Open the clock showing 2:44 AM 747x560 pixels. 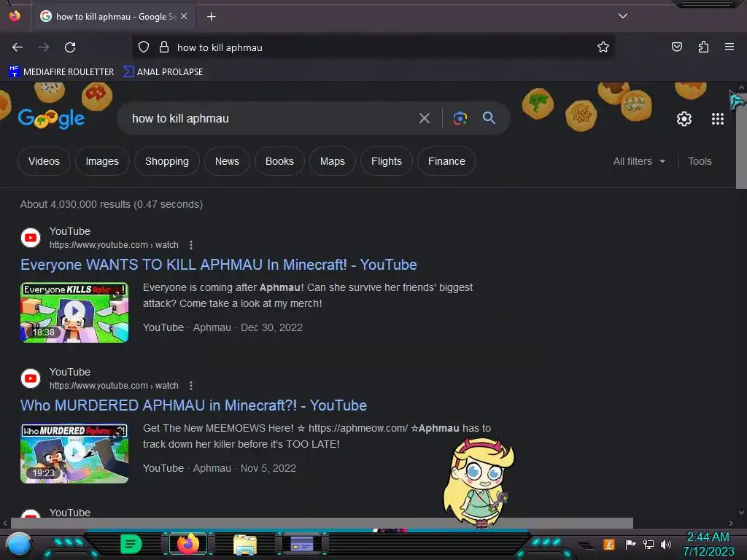(708, 544)
